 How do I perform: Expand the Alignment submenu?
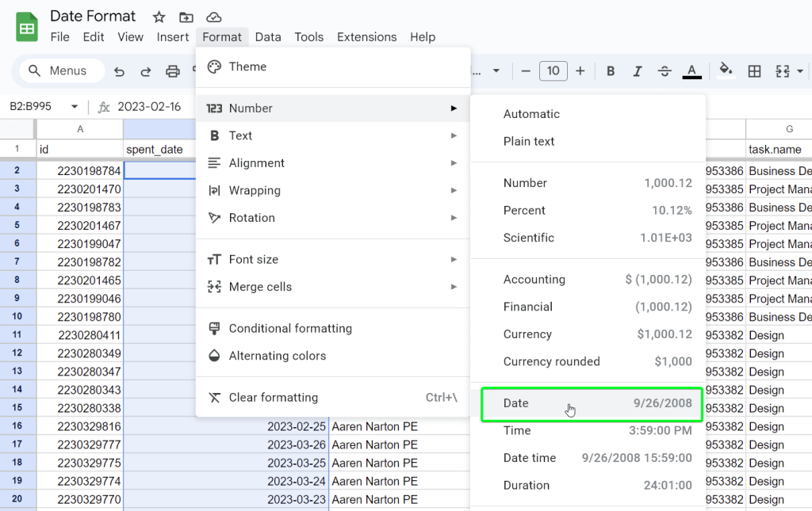[333, 163]
